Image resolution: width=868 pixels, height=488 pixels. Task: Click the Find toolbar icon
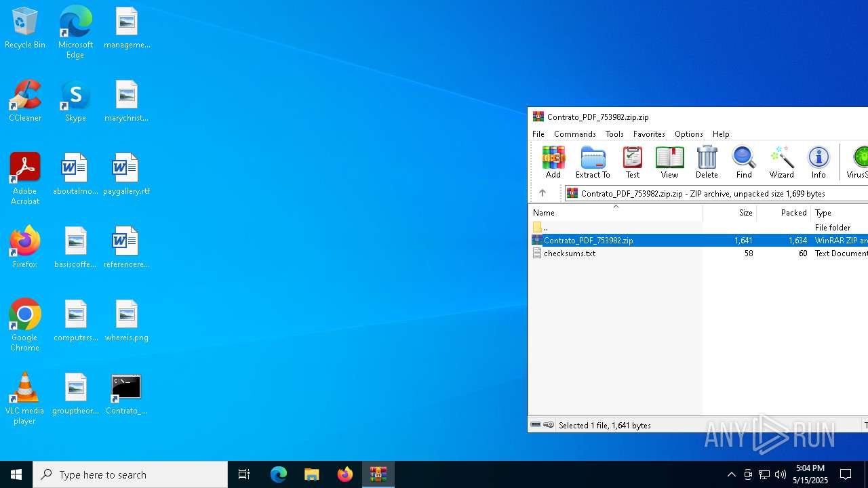(x=744, y=162)
